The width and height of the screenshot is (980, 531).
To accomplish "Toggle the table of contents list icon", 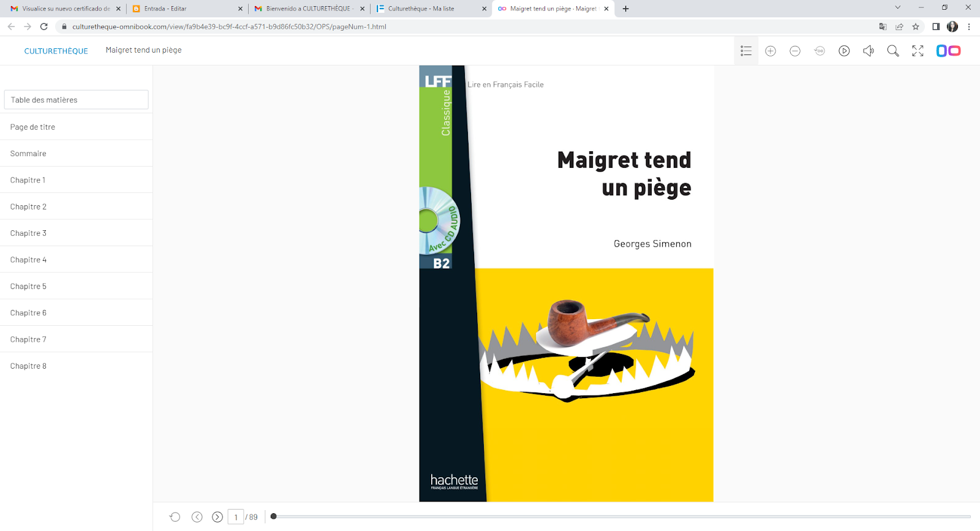I will pos(746,51).
